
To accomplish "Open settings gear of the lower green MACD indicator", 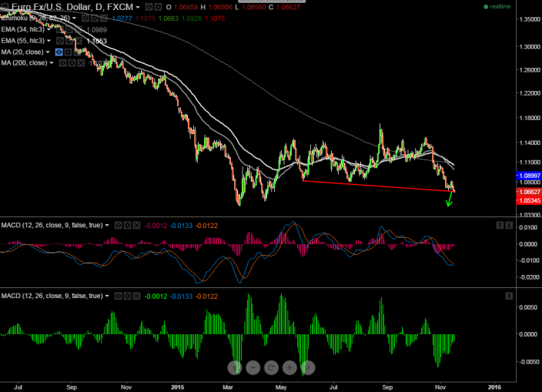I will 128,296.
